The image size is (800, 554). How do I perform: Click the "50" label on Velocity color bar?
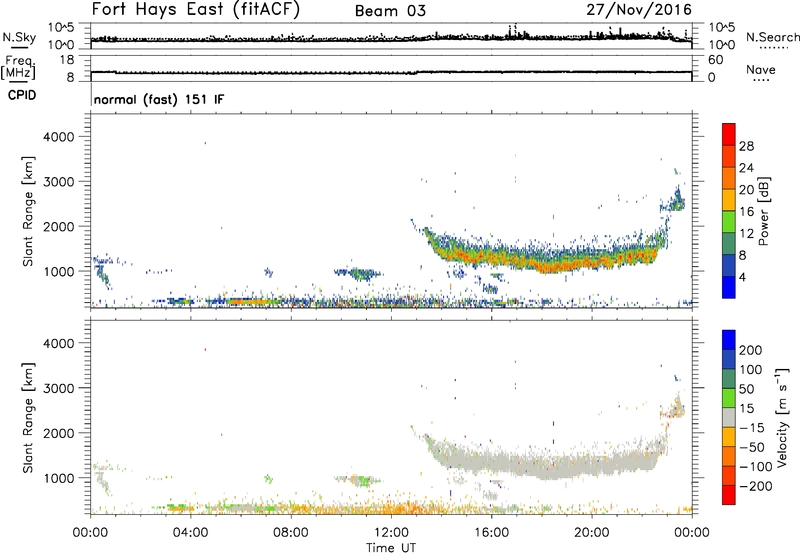[x=746, y=389]
